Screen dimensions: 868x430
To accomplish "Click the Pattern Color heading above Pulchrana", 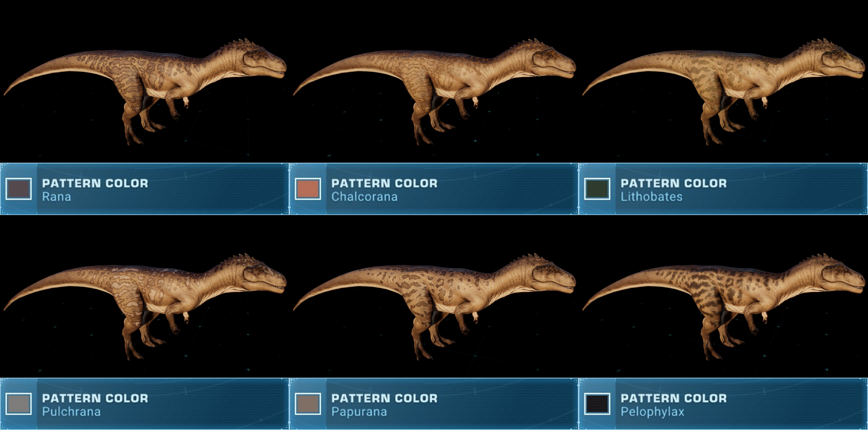I will [x=95, y=398].
